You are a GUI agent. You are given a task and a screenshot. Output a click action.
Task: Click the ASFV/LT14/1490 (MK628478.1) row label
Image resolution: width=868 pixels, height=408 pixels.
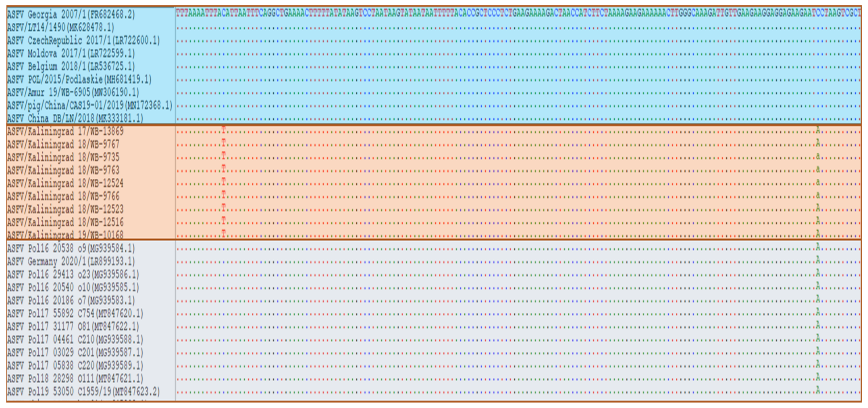61,27
